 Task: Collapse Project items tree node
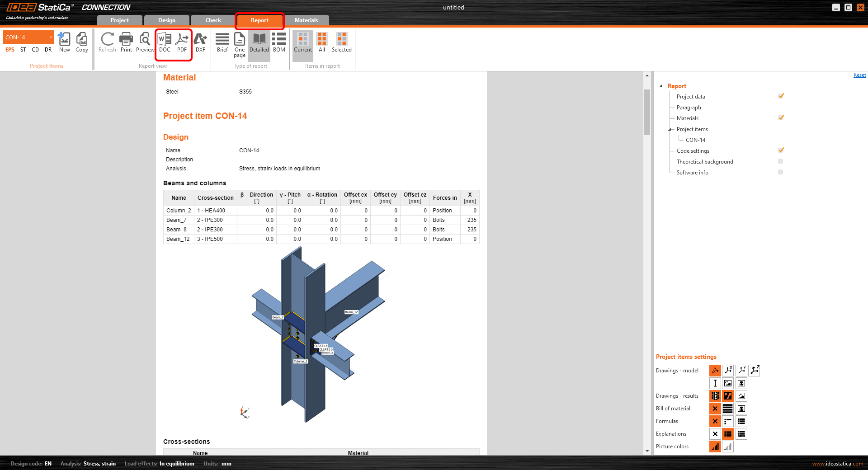pos(670,129)
